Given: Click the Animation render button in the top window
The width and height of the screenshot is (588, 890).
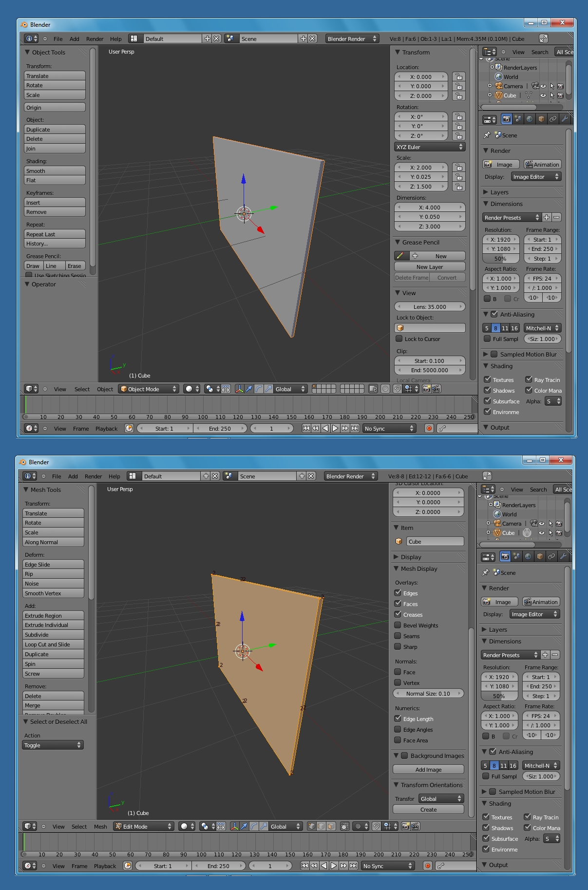Looking at the screenshot, I should click(542, 164).
